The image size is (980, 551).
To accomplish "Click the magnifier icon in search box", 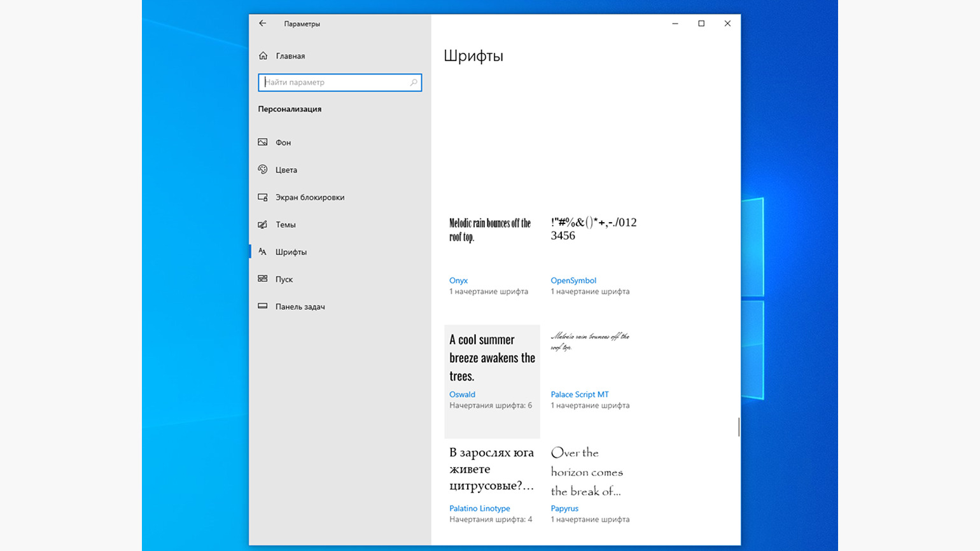I will click(x=414, y=82).
